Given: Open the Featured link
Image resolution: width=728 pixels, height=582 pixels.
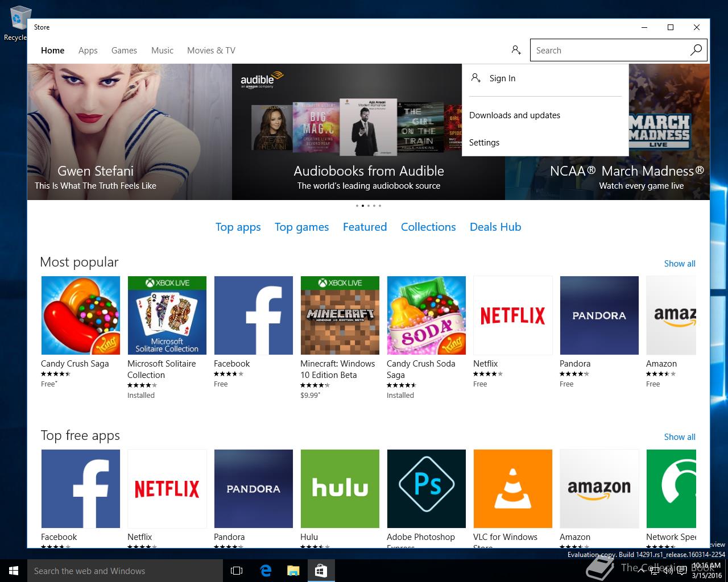Looking at the screenshot, I should [x=365, y=227].
